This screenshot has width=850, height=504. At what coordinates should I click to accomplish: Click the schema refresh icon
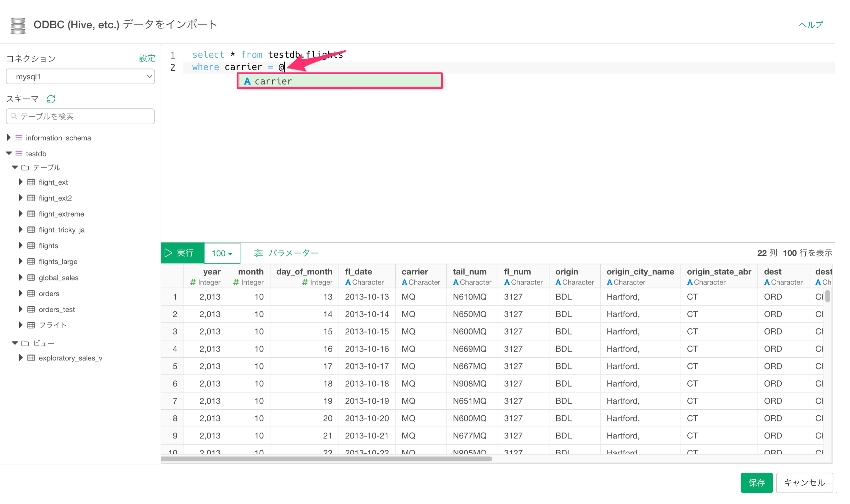pos(51,99)
